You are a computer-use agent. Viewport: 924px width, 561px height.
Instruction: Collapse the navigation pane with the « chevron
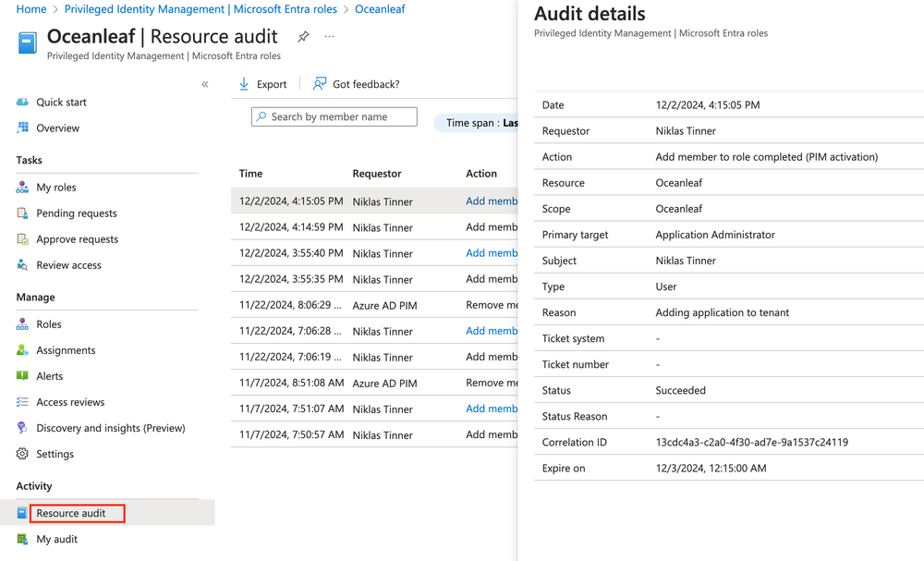(205, 83)
